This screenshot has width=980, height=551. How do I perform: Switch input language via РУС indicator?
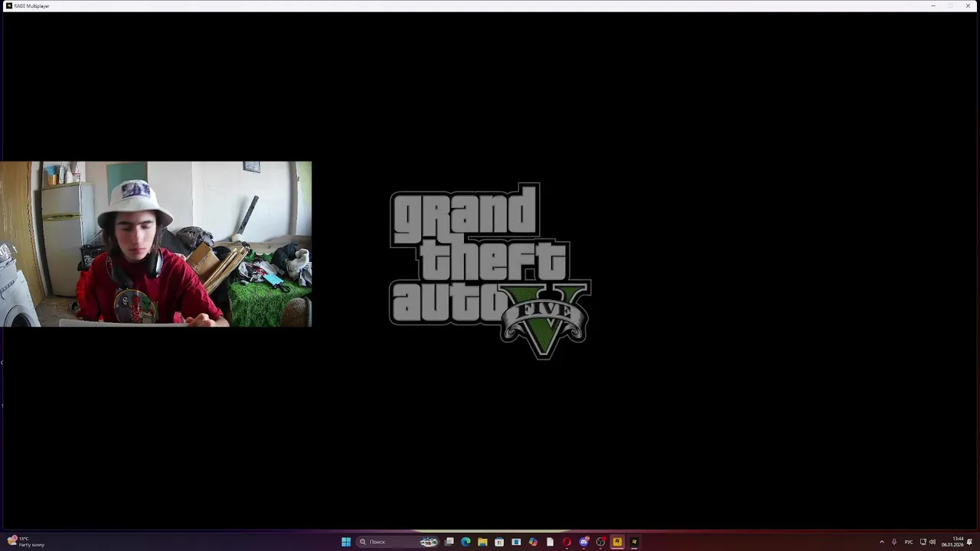909,542
